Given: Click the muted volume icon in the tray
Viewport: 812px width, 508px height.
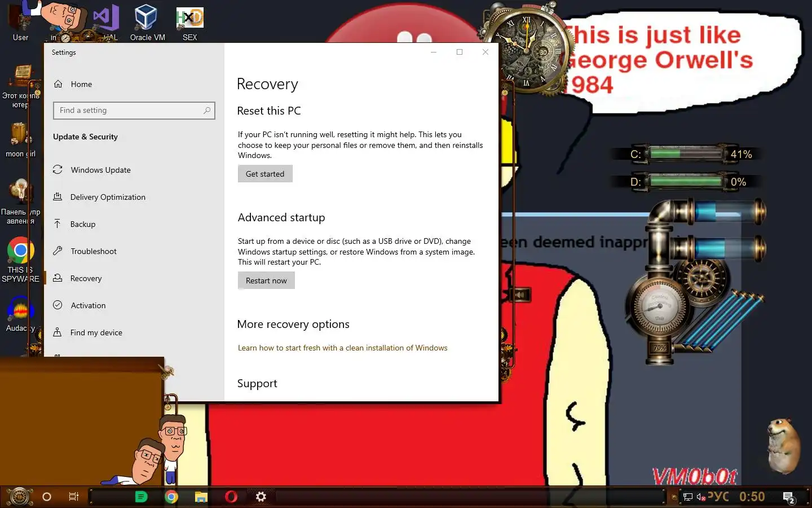Looking at the screenshot, I should point(701,497).
